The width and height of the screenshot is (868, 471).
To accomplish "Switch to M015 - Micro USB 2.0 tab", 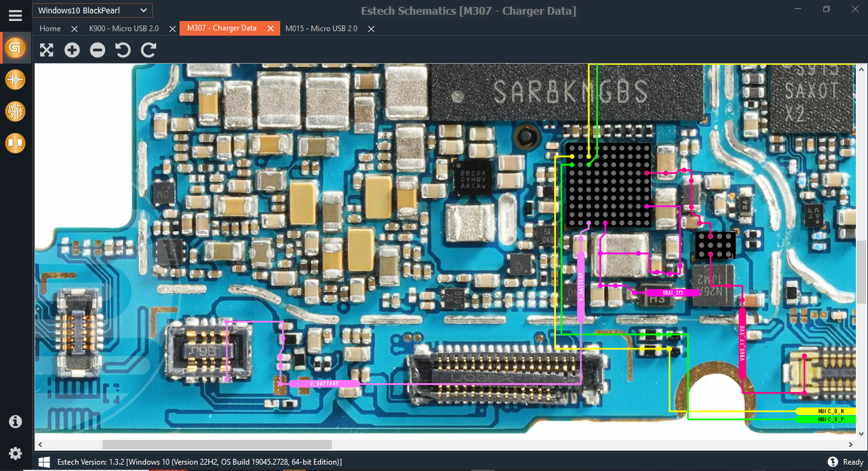I will 321,29.
